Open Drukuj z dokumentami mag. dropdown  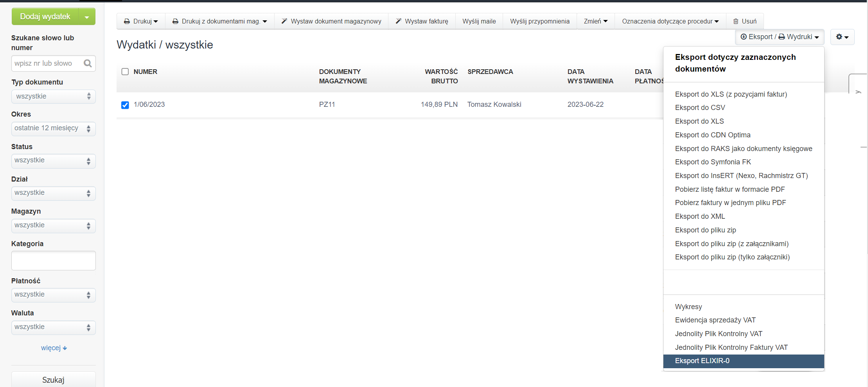(220, 21)
